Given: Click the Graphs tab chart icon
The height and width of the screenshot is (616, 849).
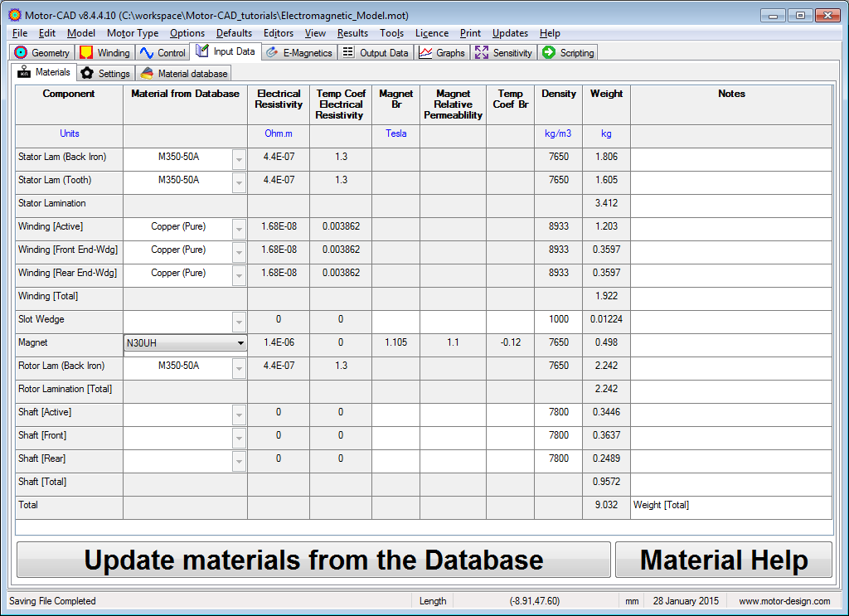Looking at the screenshot, I should pos(425,52).
